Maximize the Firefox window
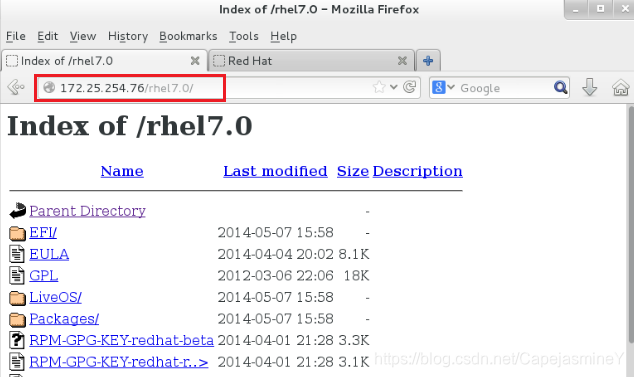This screenshot has width=634, height=377. (601, 9)
